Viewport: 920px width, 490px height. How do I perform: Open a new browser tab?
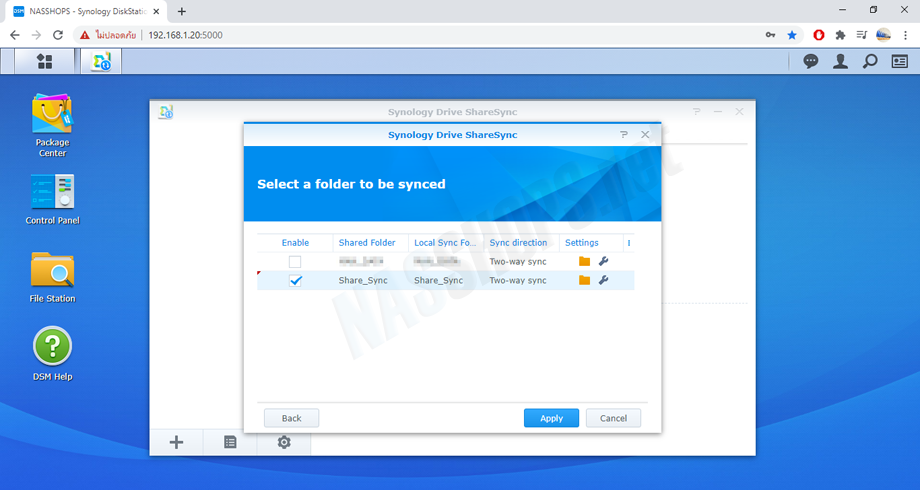182,11
